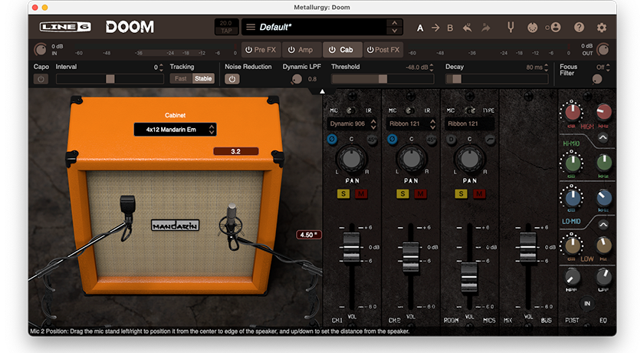
Task: Switch to the Cab tab
Action: pyautogui.click(x=342, y=50)
